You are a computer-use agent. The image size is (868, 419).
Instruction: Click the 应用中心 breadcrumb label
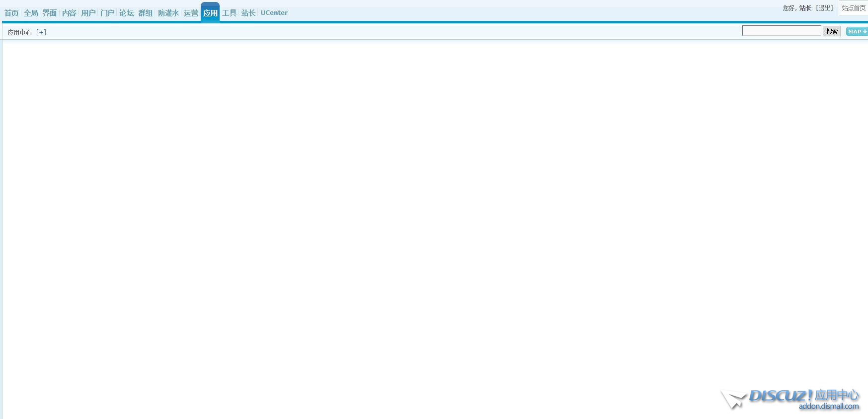pos(19,32)
